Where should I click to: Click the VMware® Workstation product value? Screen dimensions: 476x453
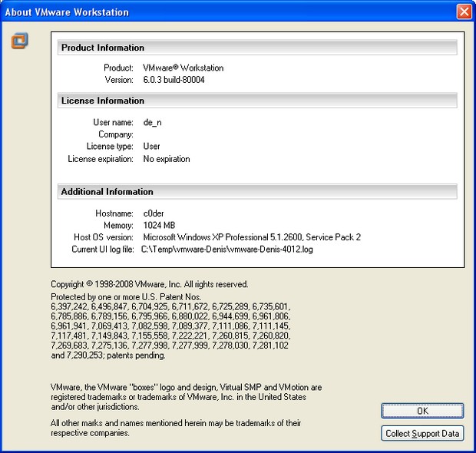click(x=183, y=68)
